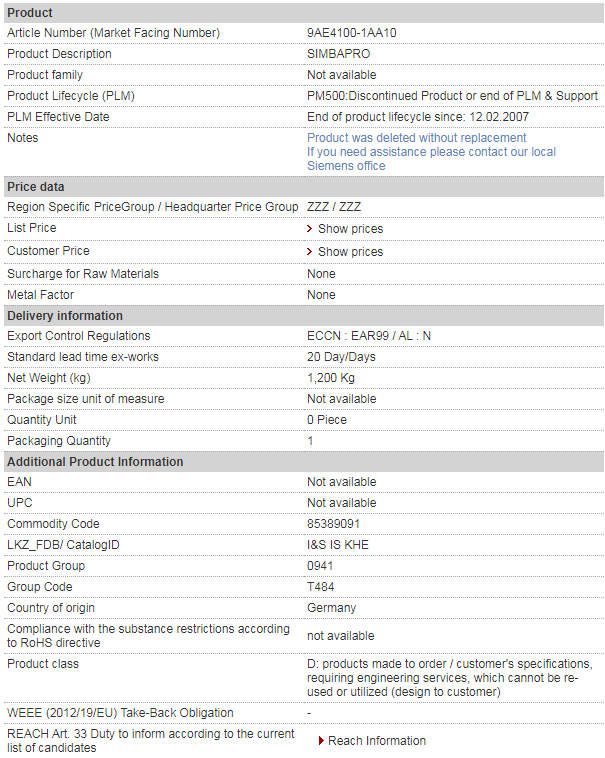Click the PM500 discontinued product lifecycle text

coord(452,96)
